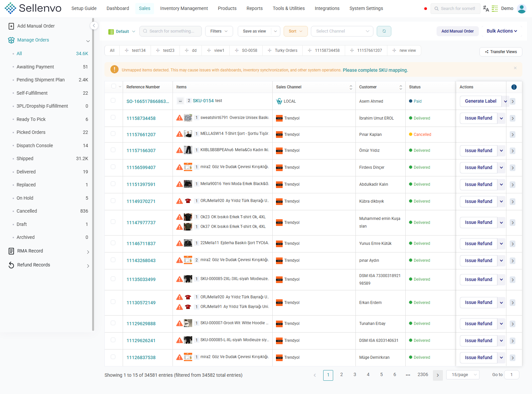Switch to the Turky Orders view tab
Screen dimensions: 532x394
click(x=283, y=50)
